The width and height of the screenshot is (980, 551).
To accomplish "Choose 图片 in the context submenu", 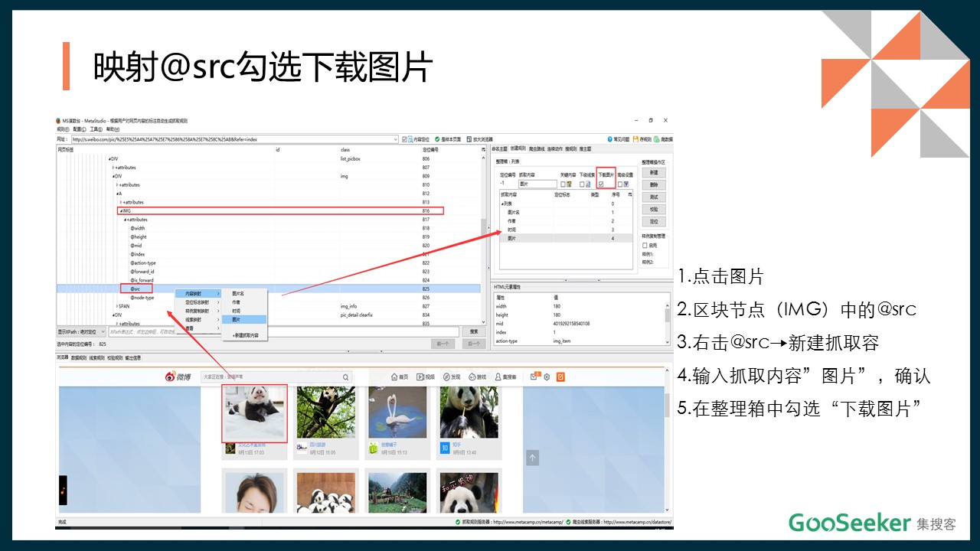I will (244, 319).
